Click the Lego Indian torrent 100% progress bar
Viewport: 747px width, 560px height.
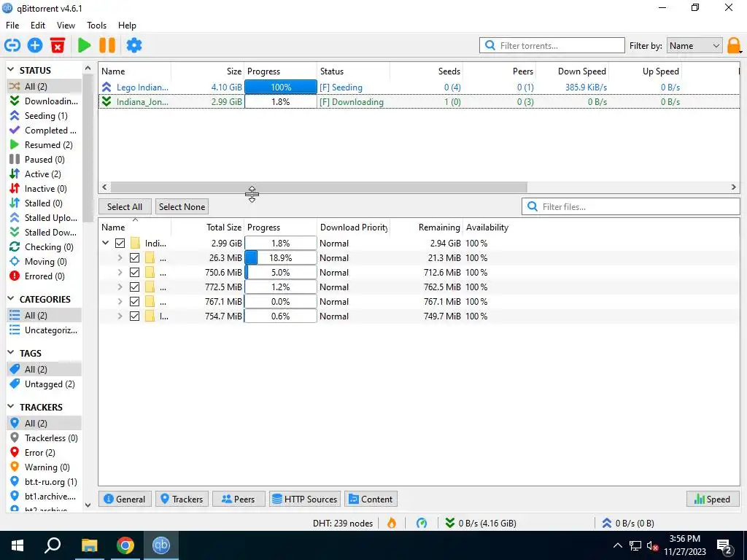coord(281,87)
